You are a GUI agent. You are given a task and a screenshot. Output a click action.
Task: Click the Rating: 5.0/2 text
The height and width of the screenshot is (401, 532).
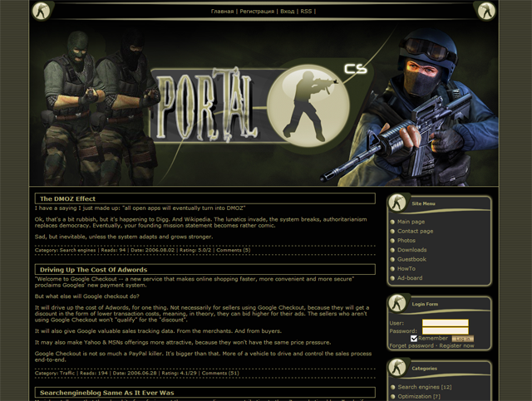coord(195,250)
